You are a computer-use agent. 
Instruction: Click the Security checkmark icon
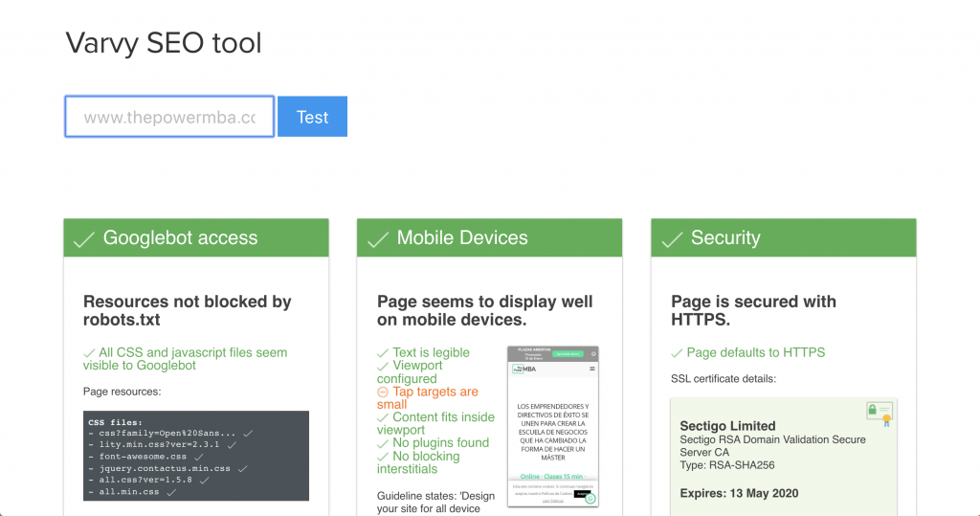pyautogui.click(x=672, y=239)
